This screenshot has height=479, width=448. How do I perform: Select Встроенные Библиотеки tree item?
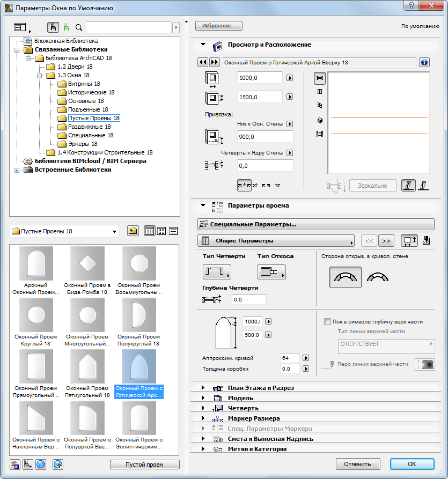coord(73,170)
